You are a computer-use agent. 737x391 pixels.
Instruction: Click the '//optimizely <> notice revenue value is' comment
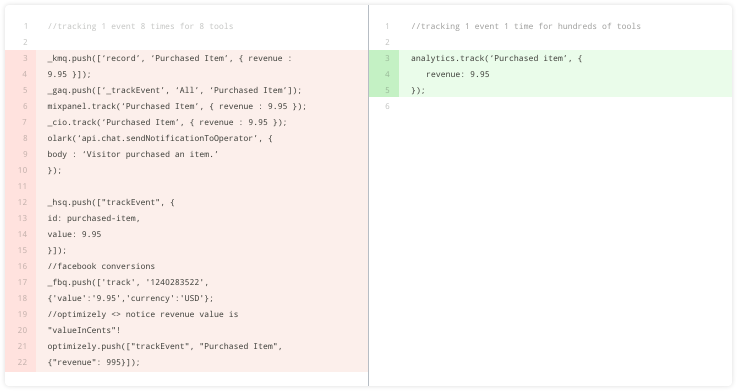pos(143,314)
